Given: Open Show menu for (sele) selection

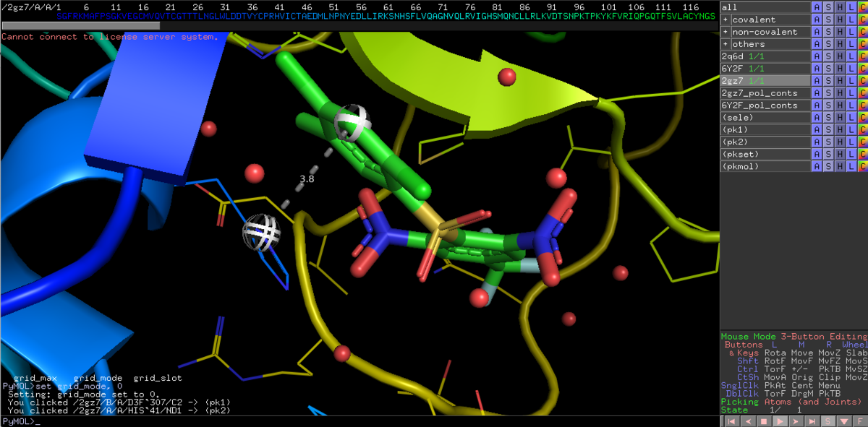Looking at the screenshot, I should pyautogui.click(x=828, y=118).
